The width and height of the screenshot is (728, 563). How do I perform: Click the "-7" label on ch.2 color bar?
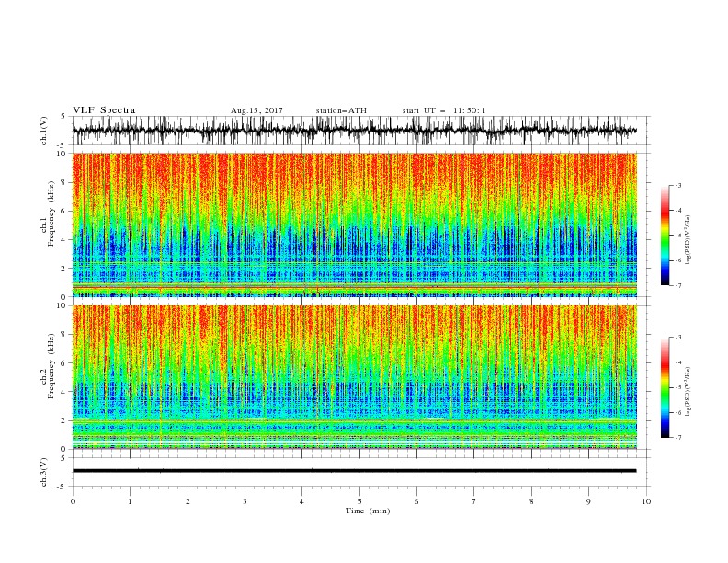click(677, 437)
